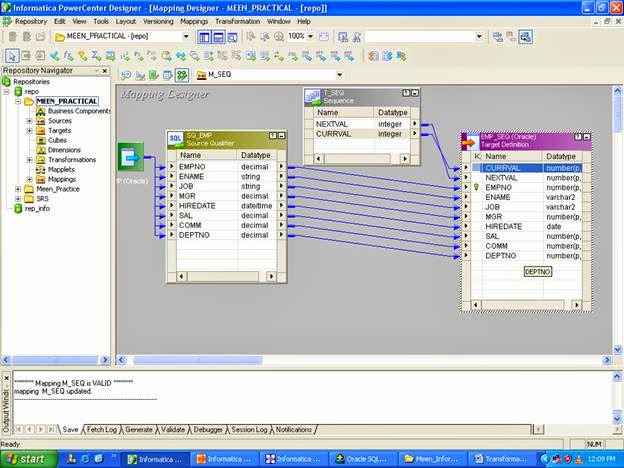Toggle the T button on EMP_SEQ title bar

tap(578, 137)
